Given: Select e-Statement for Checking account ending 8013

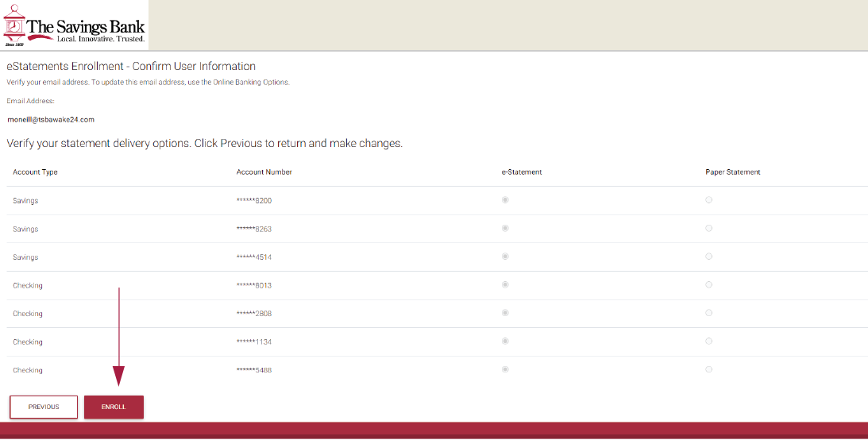Looking at the screenshot, I should (x=505, y=284).
